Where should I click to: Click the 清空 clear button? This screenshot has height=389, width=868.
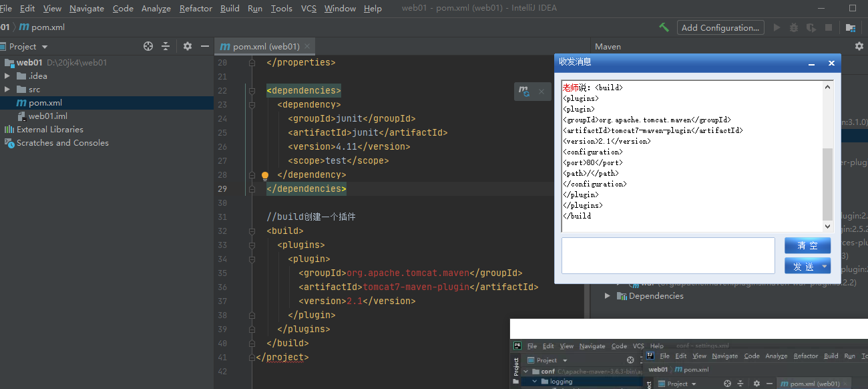[x=807, y=245]
